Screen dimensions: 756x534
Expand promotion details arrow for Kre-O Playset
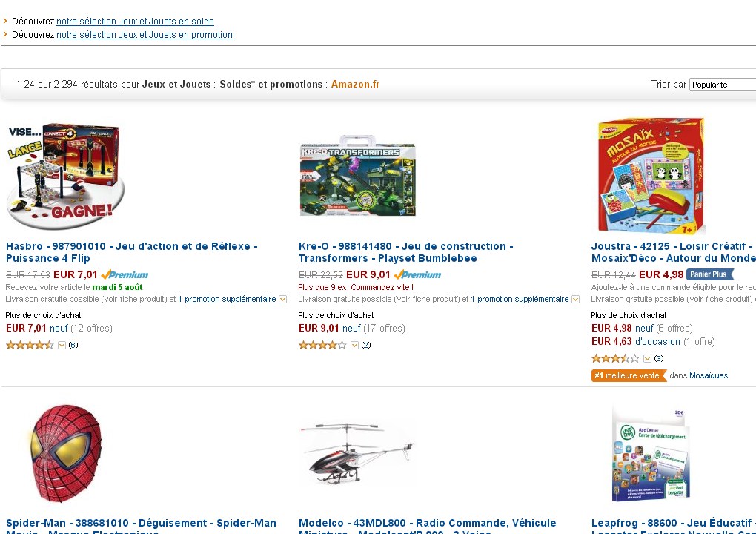(x=575, y=300)
